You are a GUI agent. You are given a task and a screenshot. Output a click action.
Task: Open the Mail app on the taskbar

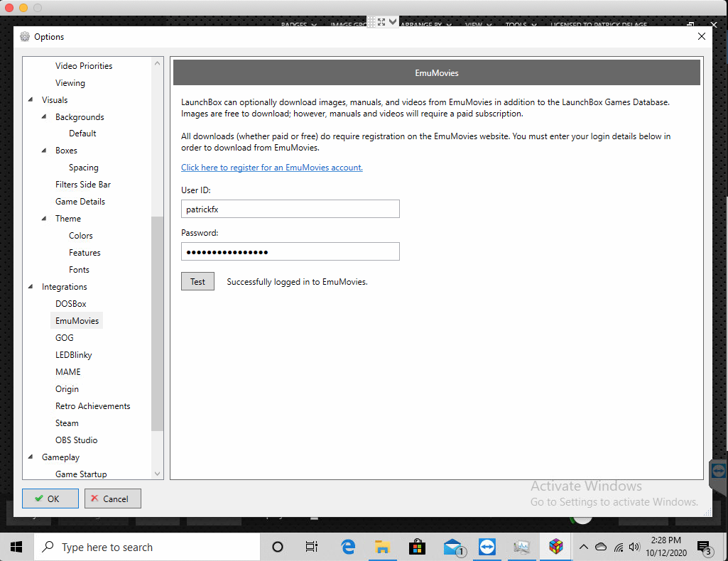click(x=454, y=547)
